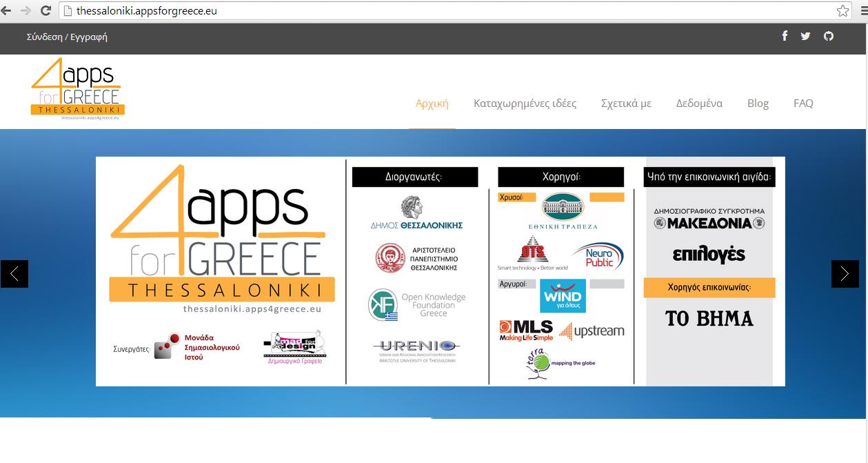The width and height of the screenshot is (868, 463).
Task: Open the Δεδομένα menu item
Action: pos(699,104)
